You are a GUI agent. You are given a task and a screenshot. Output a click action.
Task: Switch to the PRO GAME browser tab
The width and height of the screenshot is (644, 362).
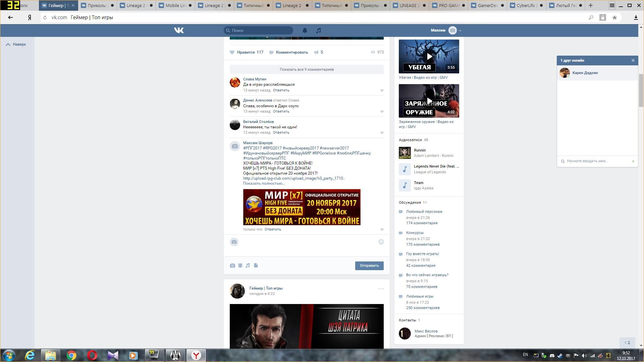click(449, 5)
